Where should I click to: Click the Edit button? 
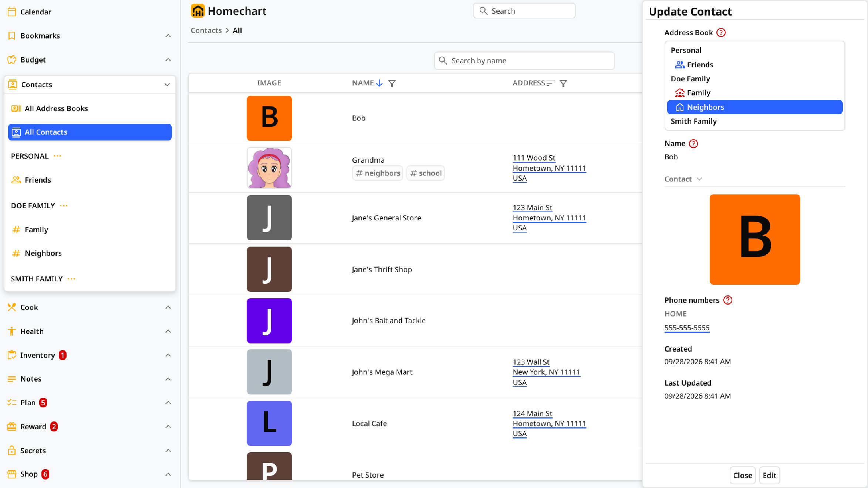[769, 475]
